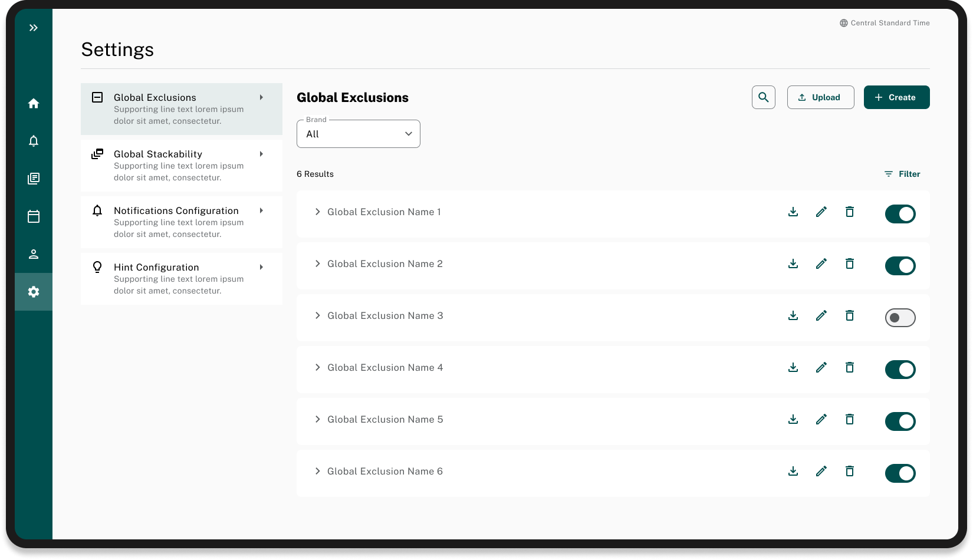Viewport: 973px width, 560px height.
Task: Delete Global Exclusion Name 4
Action: pyautogui.click(x=850, y=367)
